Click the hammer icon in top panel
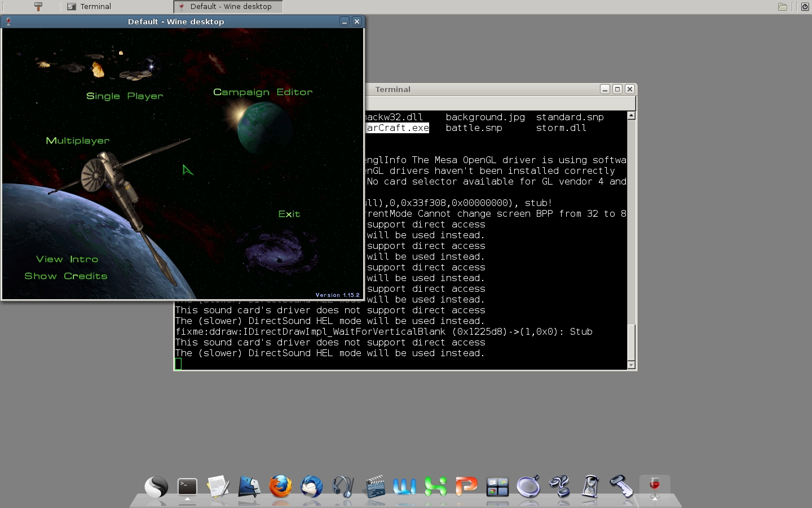The height and width of the screenshot is (508, 812). [x=38, y=7]
